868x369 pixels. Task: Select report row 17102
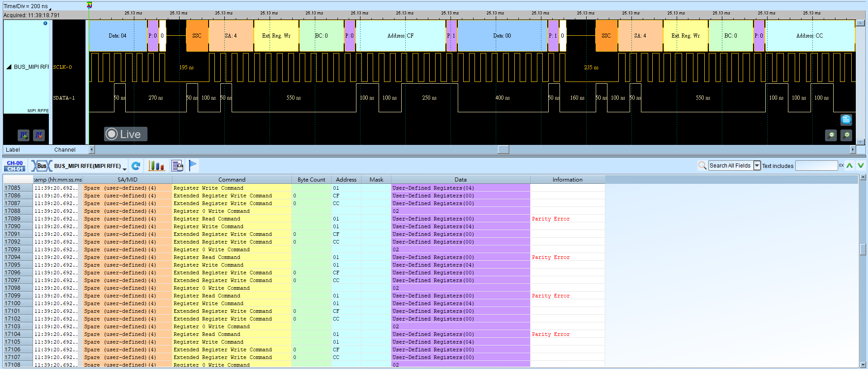pyautogui.click(x=304, y=319)
